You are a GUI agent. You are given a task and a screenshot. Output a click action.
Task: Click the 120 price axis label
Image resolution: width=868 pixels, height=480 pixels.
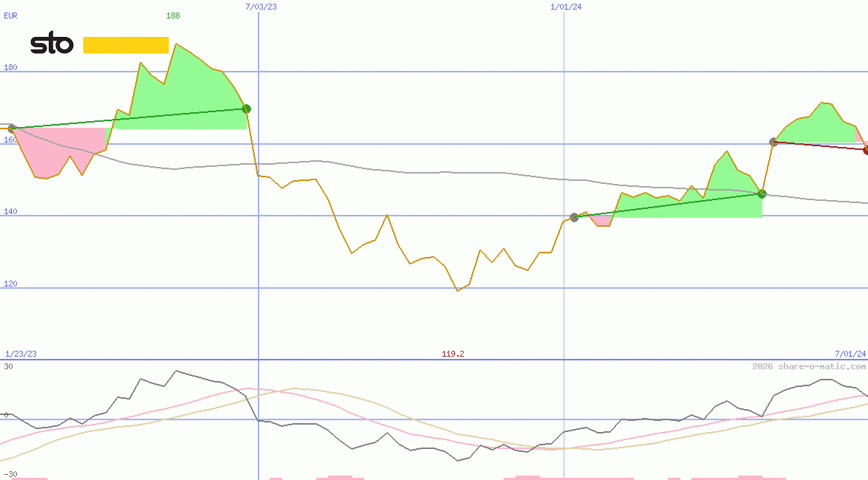pos(10,284)
